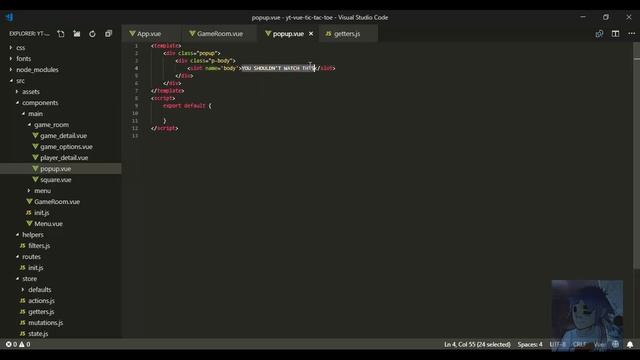Expand the menu folder
Viewport: 640px width, 360px height.
[x=42, y=191]
